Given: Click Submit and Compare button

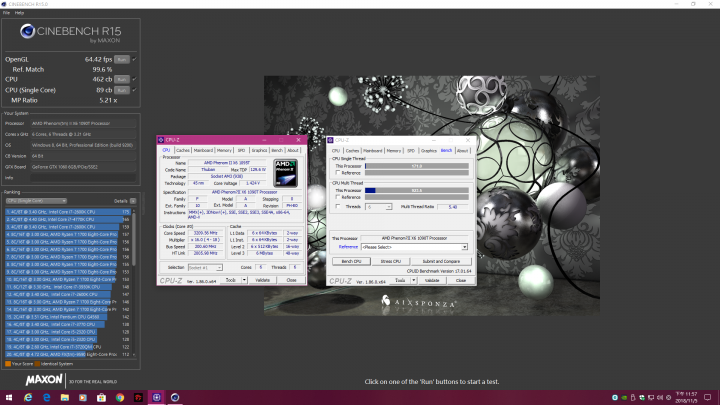Looking at the screenshot, I should tap(441, 261).
